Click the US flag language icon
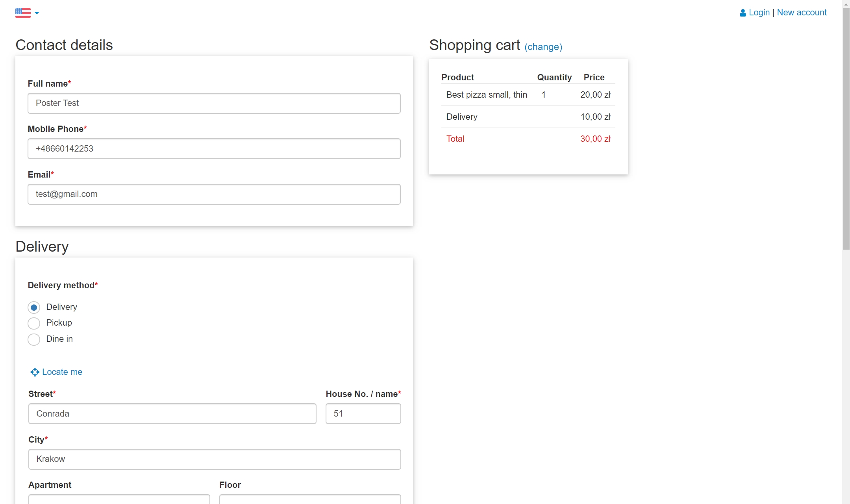Screen dimensions: 850x504 (22, 13)
